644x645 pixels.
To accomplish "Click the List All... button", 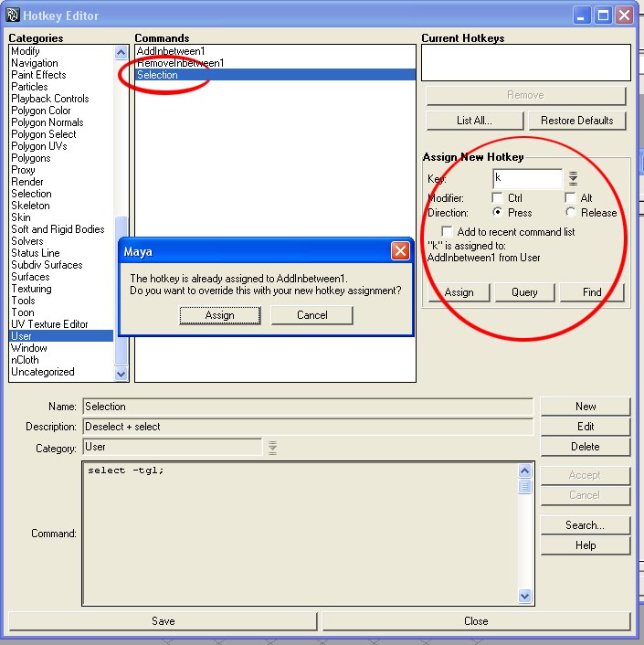I will point(475,121).
